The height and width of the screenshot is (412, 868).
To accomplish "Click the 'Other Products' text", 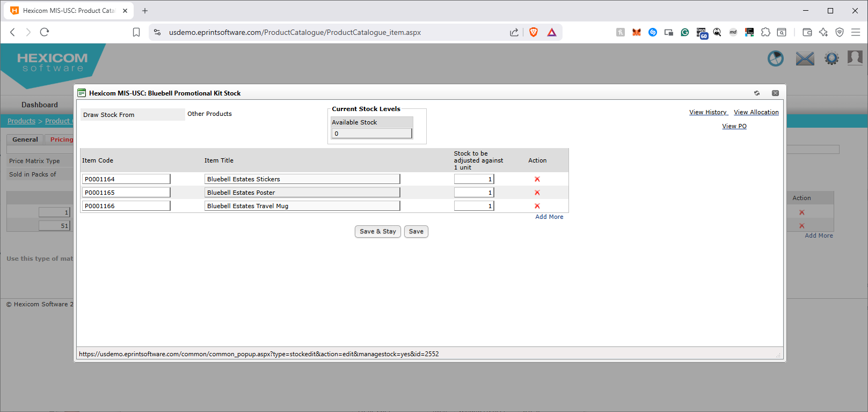I will 209,114.
